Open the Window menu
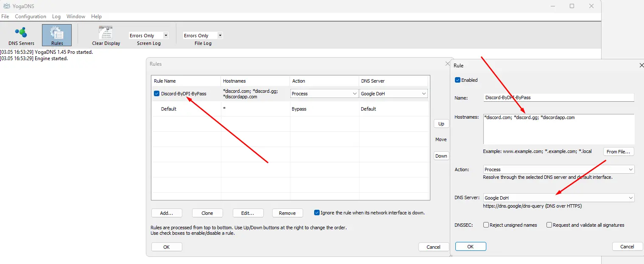This screenshot has width=644, height=264. 76,17
